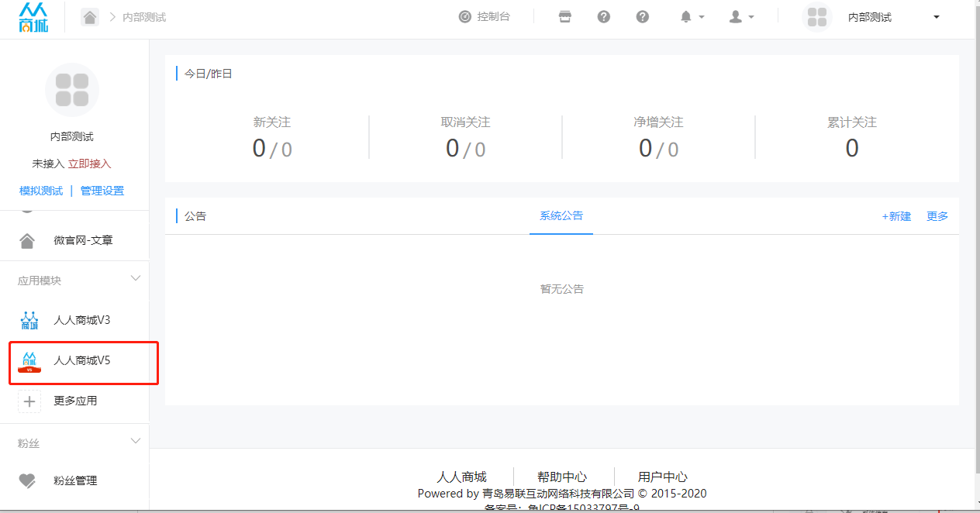Click the 人人商城 logo at top left
Viewport: 980px width, 513px height.
(33, 18)
